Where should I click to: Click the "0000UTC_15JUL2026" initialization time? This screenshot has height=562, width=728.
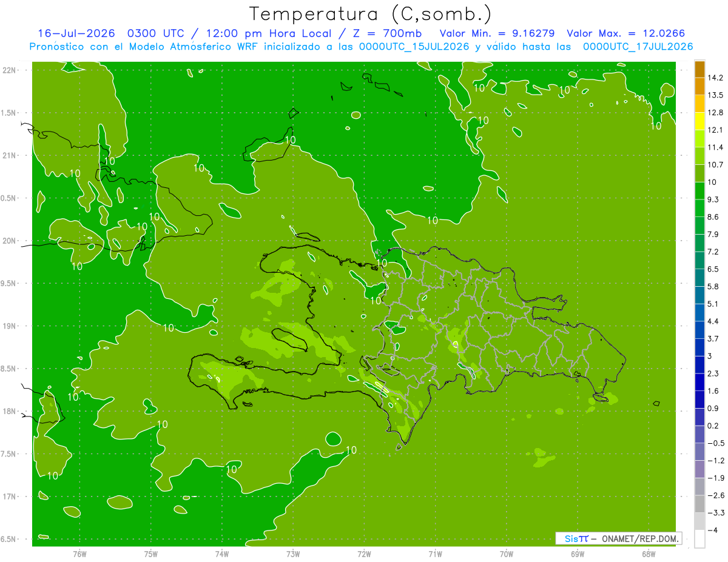pos(415,47)
